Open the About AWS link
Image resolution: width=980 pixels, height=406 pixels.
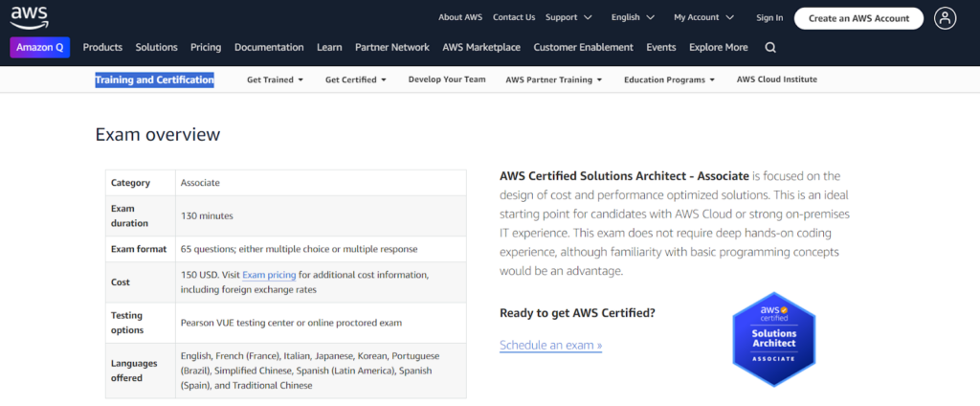coord(460,17)
